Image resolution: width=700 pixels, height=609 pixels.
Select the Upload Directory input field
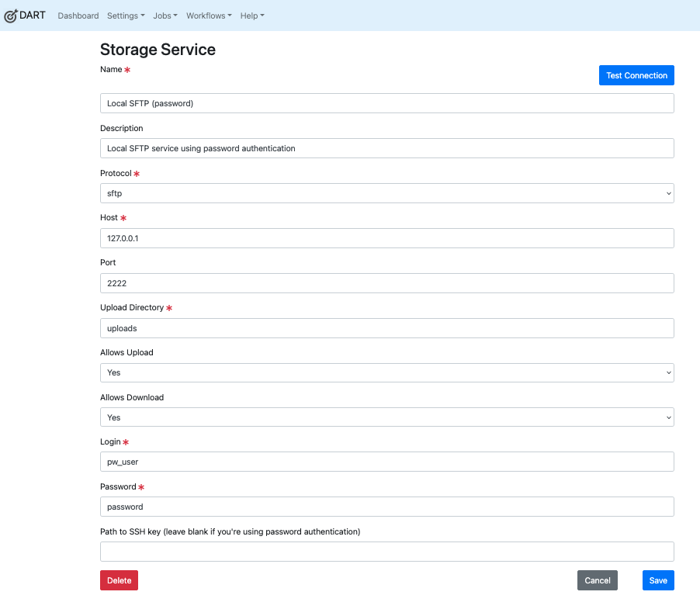(x=386, y=328)
